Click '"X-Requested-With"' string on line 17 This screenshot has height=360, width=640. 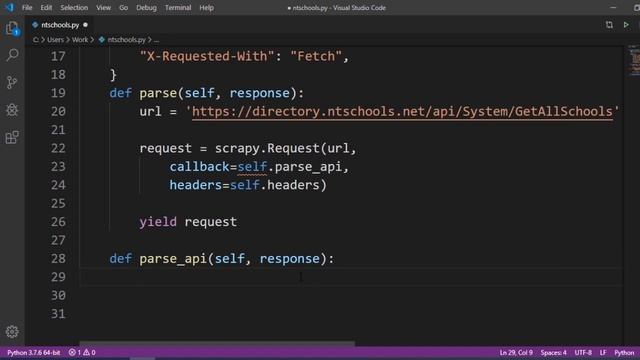click(x=207, y=56)
